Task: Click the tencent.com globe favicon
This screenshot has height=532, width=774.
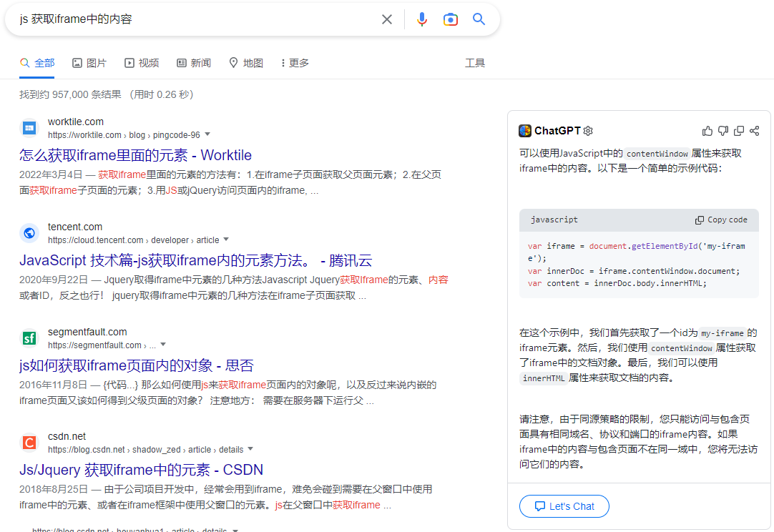Action: (29, 233)
